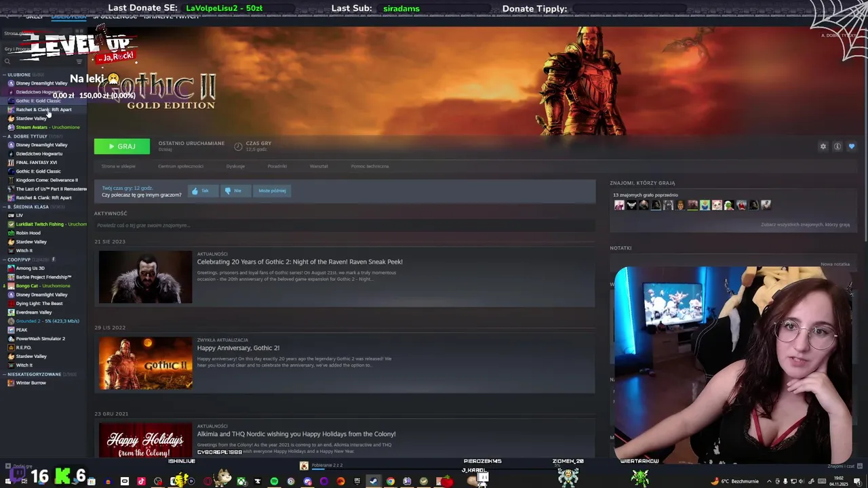Open the library search magnifier icon

[7, 62]
